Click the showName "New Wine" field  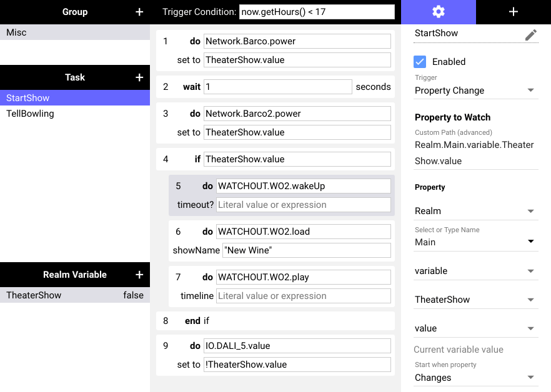pyautogui.click(x=306, y=250)
